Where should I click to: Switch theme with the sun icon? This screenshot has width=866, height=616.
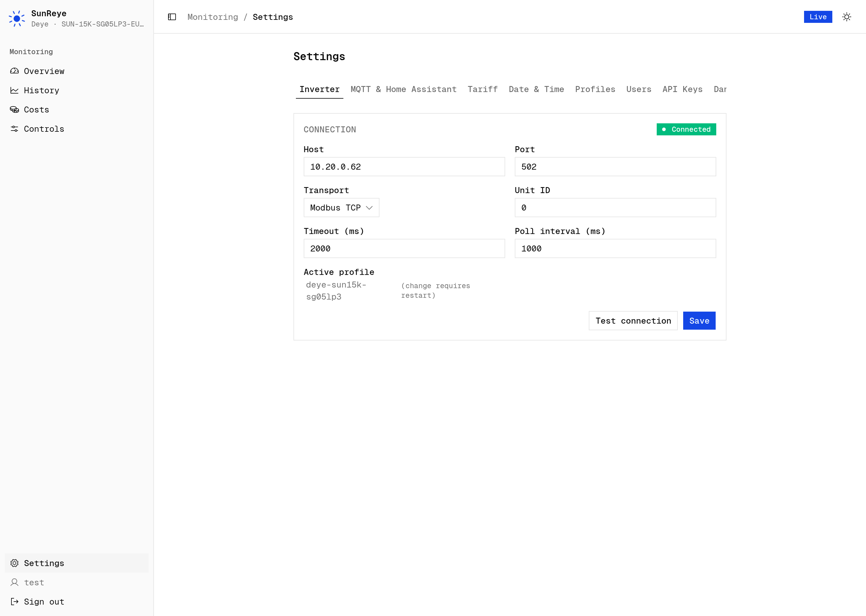[846, 17]
